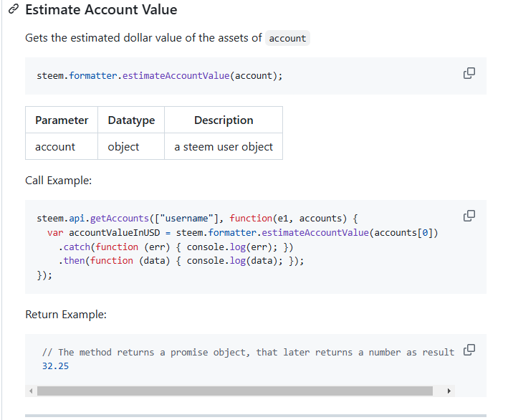
Task: Select the Parameter column header
Action: pyautogui.click(x=62, y=120)
